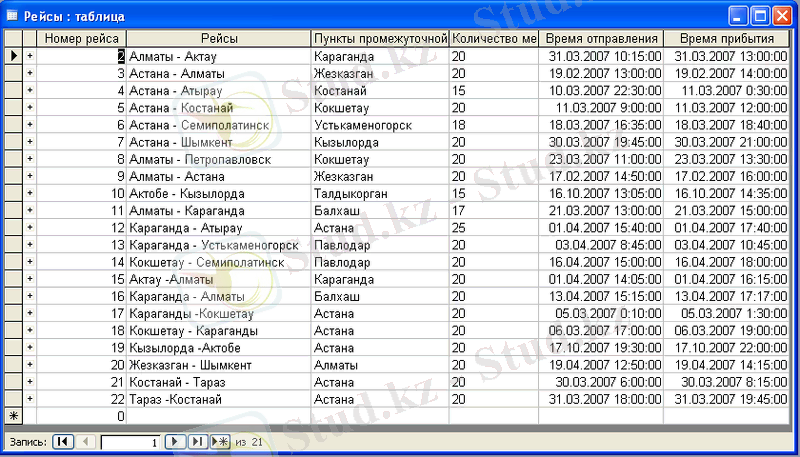Expand subdatasheet for Астана - Атырау row
800x457 pixels.
click(x=30, y=91)
